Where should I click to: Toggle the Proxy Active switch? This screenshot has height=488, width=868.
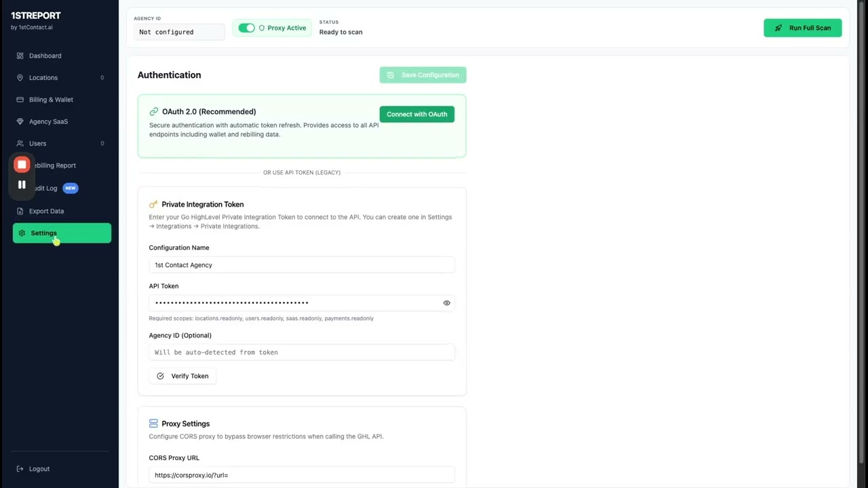pos(247,28)
